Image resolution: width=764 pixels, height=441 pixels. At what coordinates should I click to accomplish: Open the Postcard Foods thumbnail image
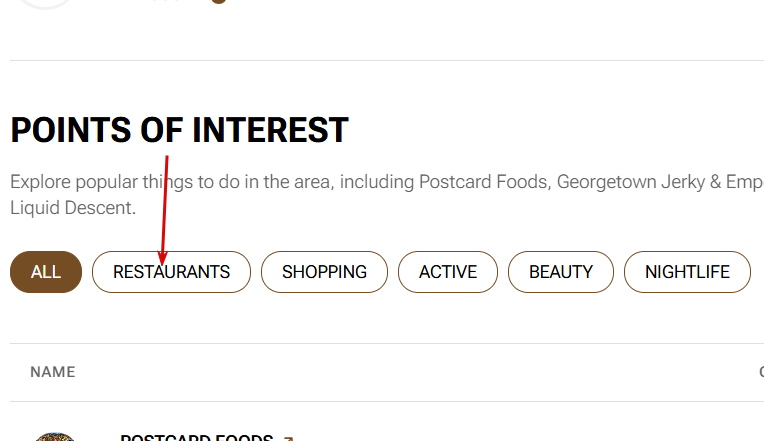(54, 437)
